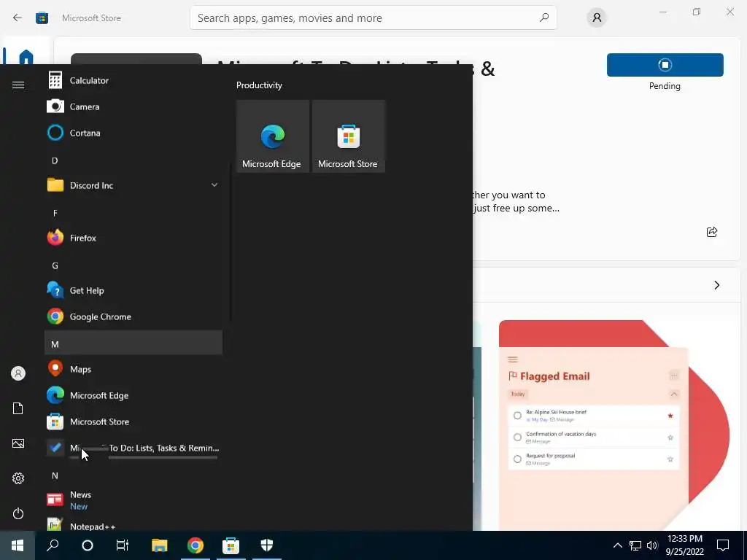Launch Firefox from the app list

(133, 238)
